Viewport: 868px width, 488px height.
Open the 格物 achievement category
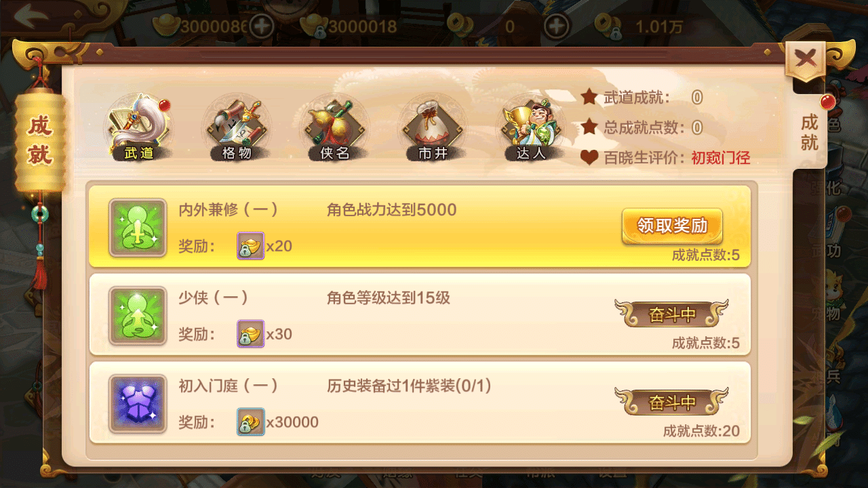tap(236, 128)
